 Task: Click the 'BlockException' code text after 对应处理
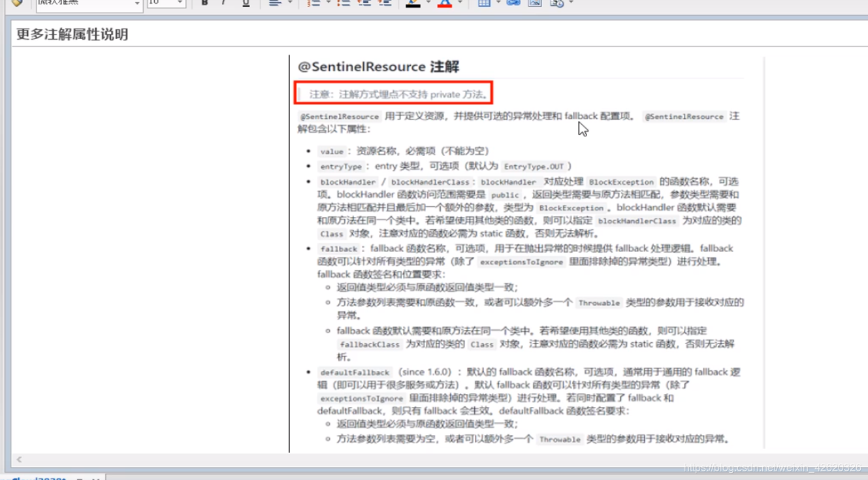pyautogui.click(x=621, y=182)
